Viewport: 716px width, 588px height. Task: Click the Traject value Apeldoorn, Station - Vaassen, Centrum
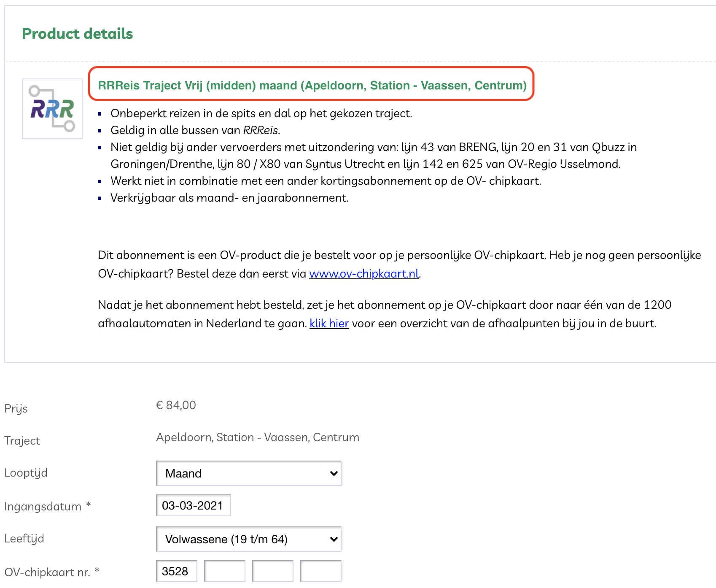pos(258,437)
